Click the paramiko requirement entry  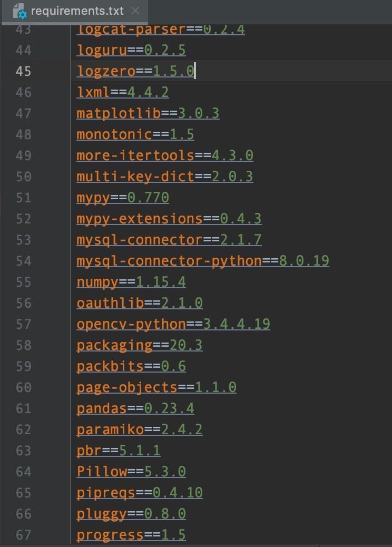(x=140, y=429)
